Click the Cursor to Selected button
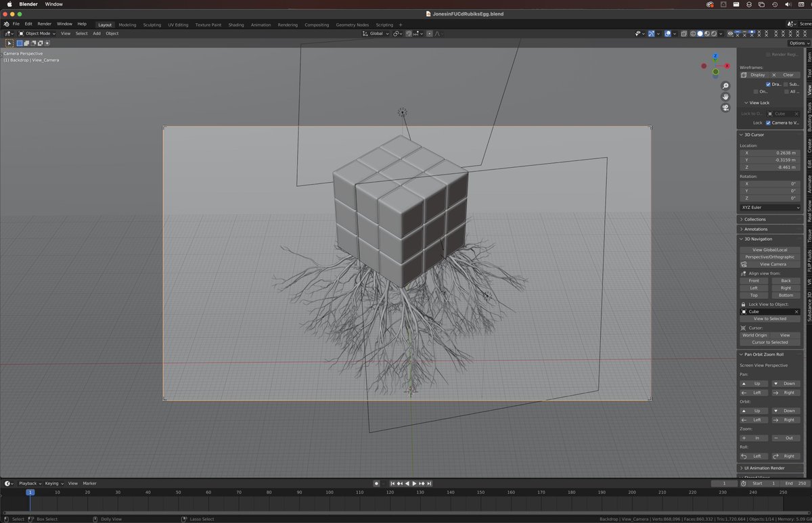 click(770, 342)
